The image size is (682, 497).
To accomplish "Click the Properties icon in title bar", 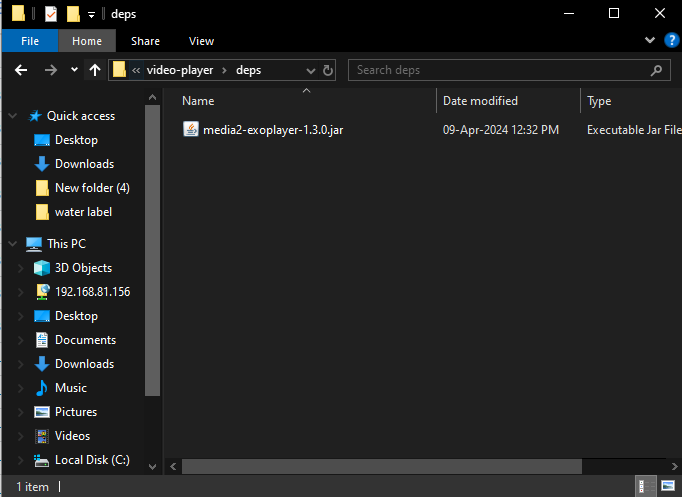I will [x=51, y=14].
